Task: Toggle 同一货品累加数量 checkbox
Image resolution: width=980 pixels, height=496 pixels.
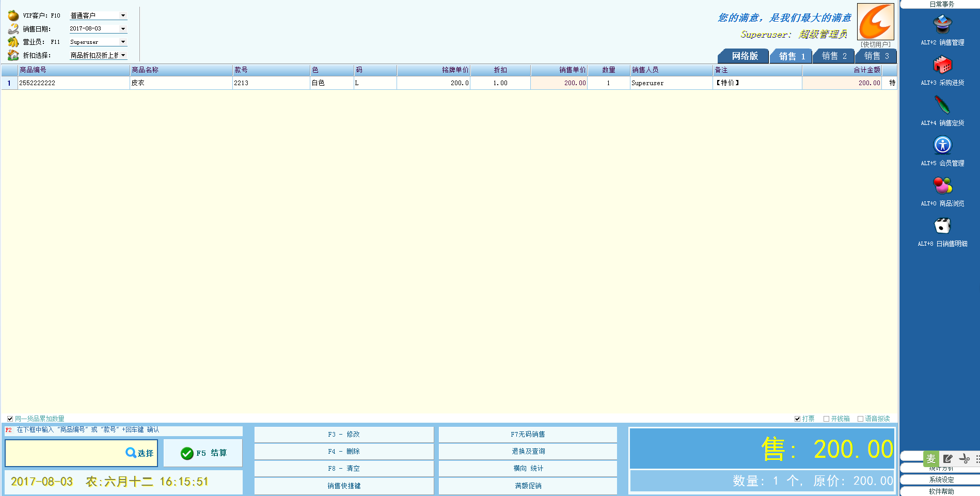Action: click(10, 419)
